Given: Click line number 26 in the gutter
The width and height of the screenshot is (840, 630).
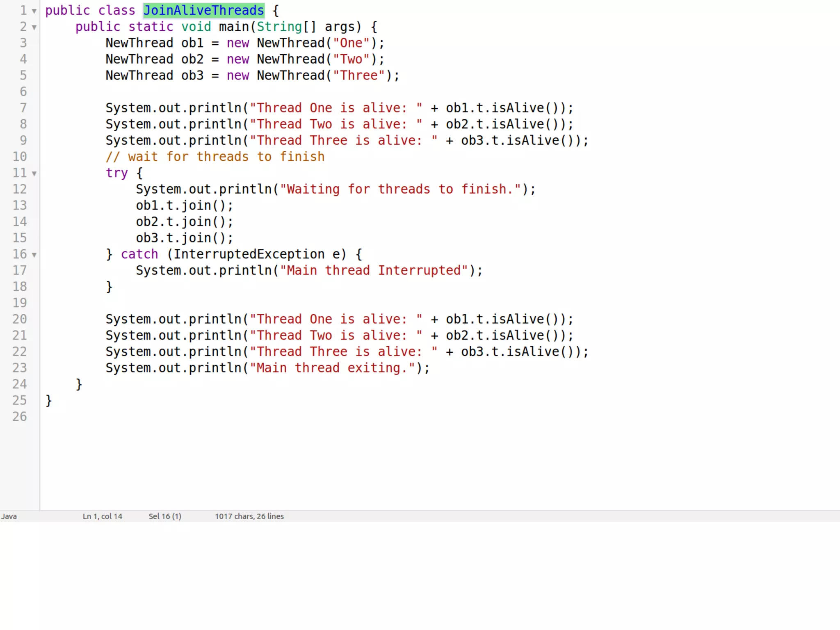Looking at the screenshot, I should tap(20, 416).
